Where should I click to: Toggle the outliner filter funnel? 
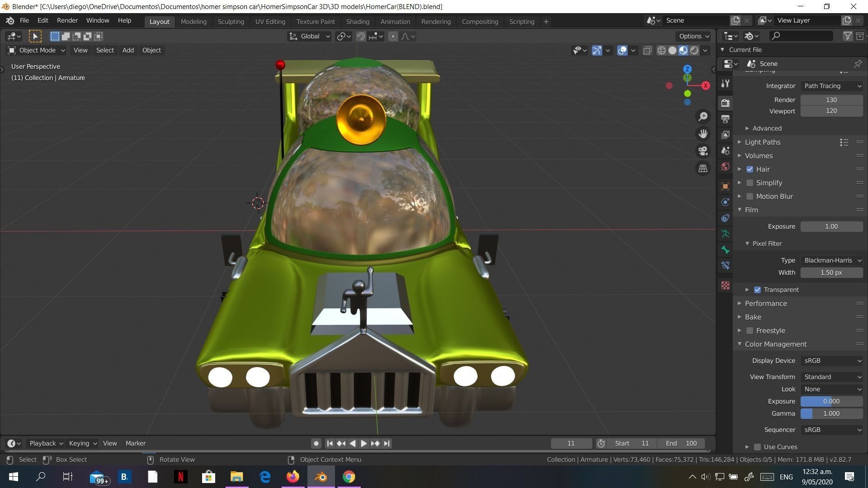point(848,36)
